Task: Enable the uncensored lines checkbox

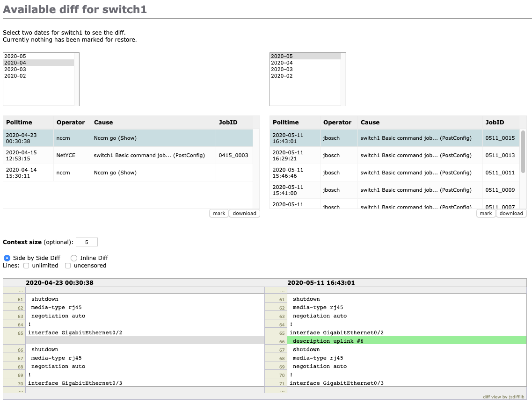Action: pos(68,266)
